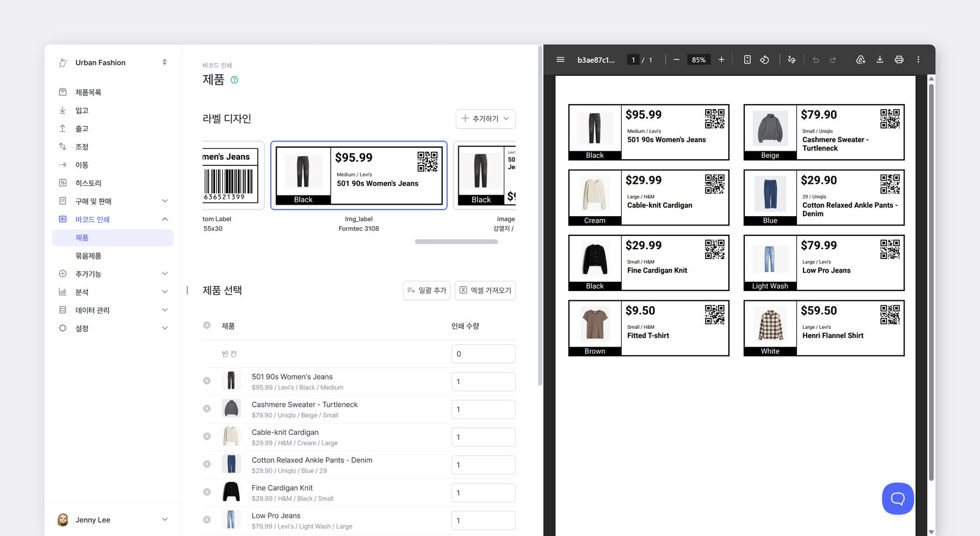The image size is (980, 536).
Task: Edit print quantity for Cotton Relaxed Ankle Pants
Action: [x=483, y=465]
